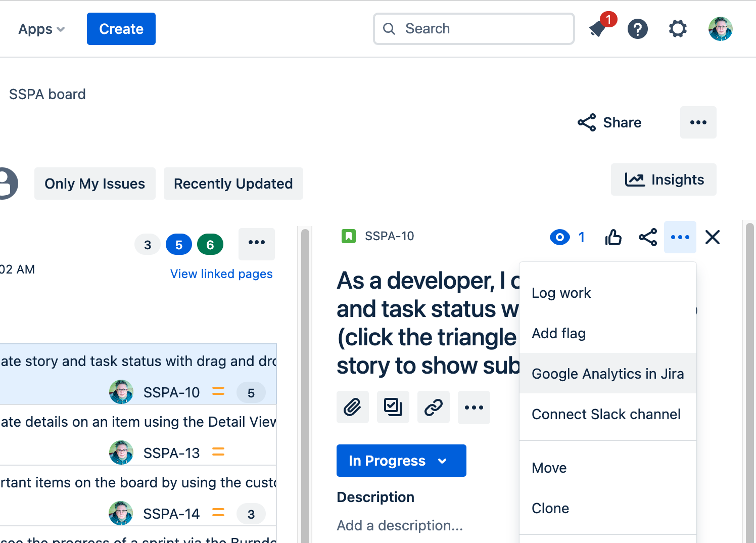This screenshot has width=756, height=543.
Task: Click the attach file paperclip icon
Action: tap(352, 407)
